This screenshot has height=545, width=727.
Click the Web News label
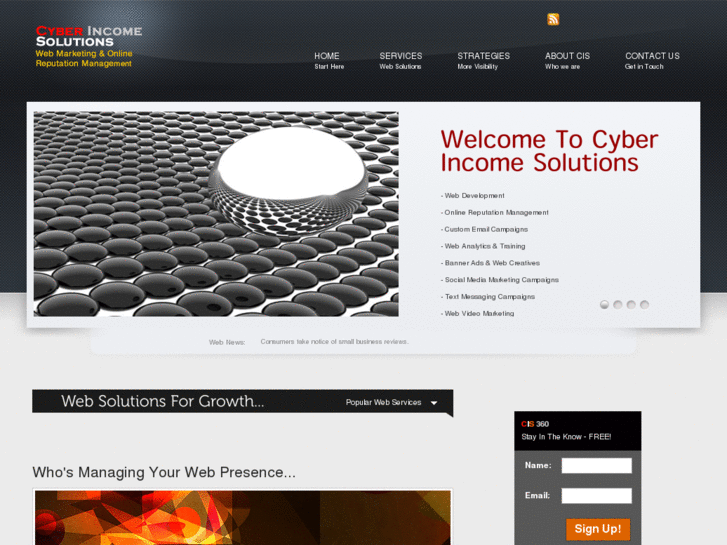[227, 342]
